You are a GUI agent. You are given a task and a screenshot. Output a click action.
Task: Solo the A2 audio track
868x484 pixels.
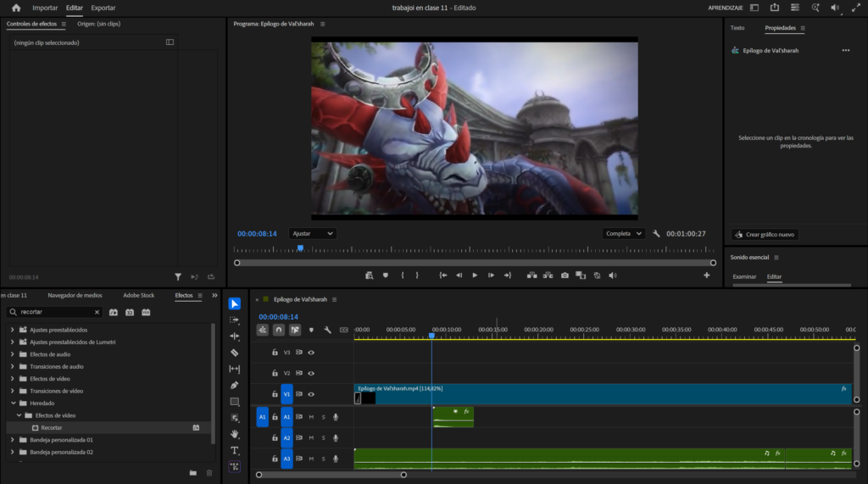pyautogui.click(x=323, y=438)
